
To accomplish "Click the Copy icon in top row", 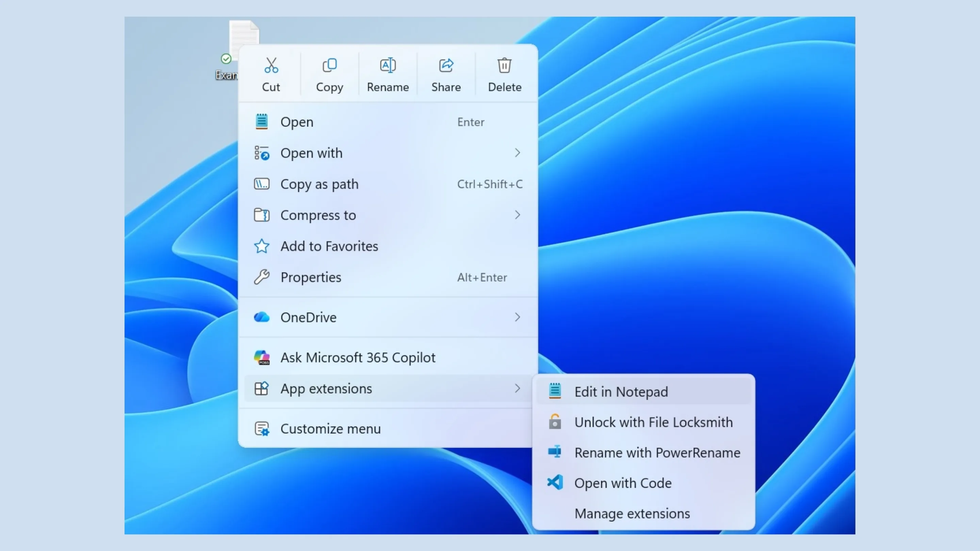I will tap(329, 65).
